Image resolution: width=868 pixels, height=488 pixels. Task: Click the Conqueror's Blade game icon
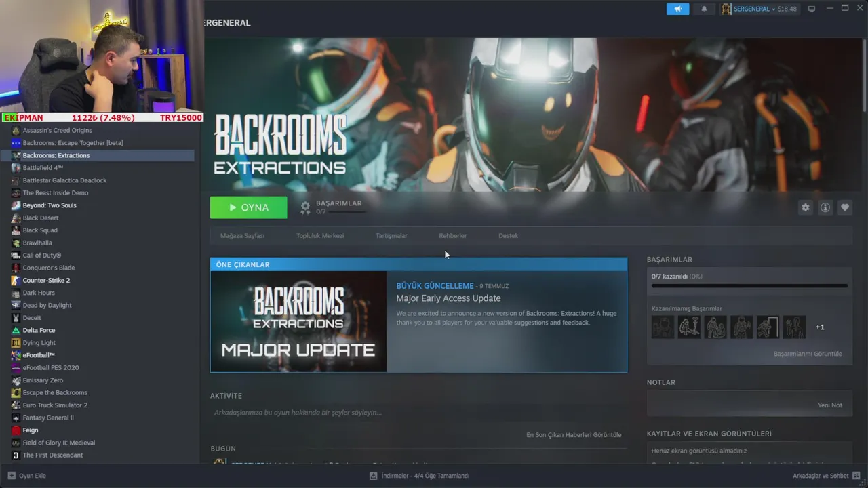point(16,268)
